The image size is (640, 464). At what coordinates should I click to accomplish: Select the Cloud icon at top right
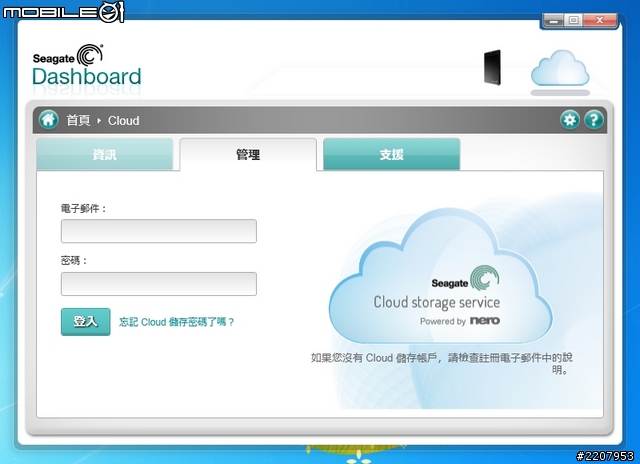(560, 68)
